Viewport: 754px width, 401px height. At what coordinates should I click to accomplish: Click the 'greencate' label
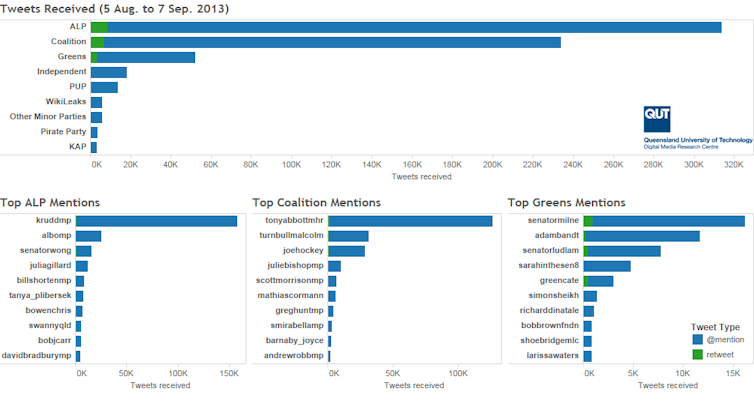[x=559, y=280]
